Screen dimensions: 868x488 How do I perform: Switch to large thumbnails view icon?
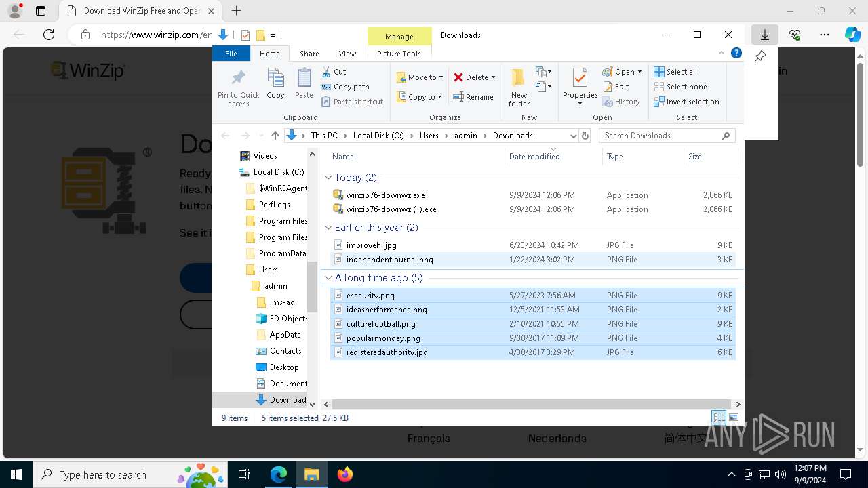[733, 418]
